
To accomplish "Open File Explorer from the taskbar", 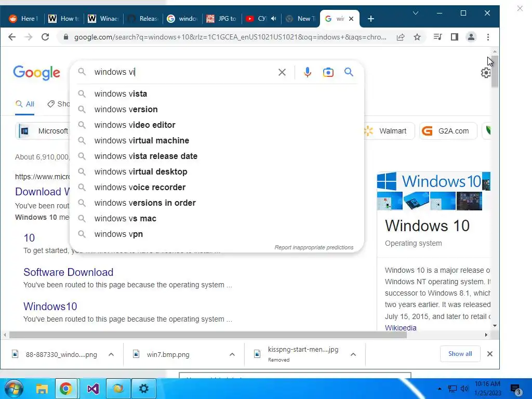I will coord(42,389).
